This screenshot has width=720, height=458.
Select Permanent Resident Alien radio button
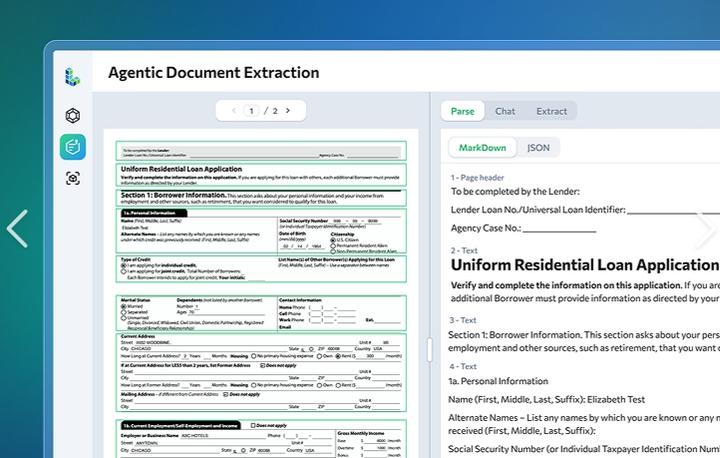(333, 246)
